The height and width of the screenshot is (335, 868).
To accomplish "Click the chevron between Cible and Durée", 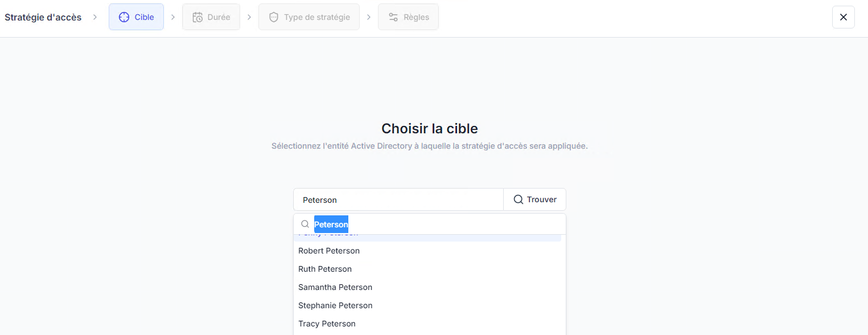I will coord(173,17).
